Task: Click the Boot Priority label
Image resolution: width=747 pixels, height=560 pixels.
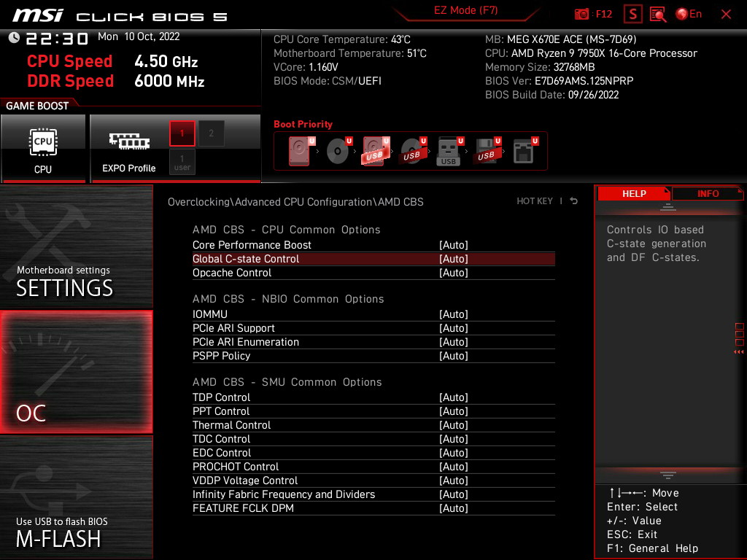Action: [x=303, y=124]
